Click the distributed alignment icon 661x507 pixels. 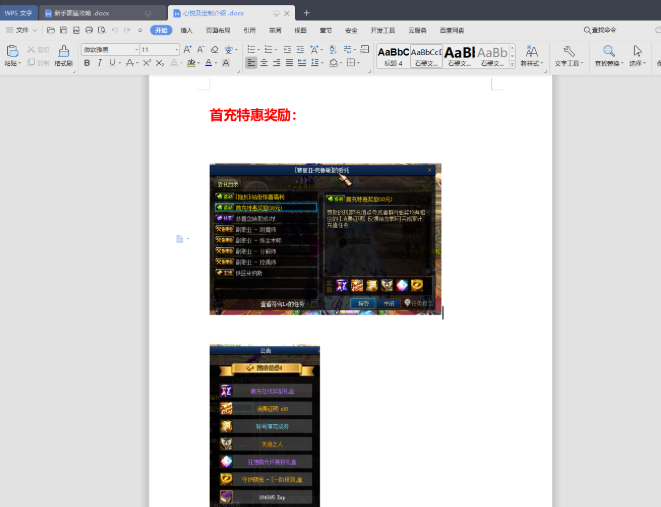pyautogui.click(x=302, y=63)
